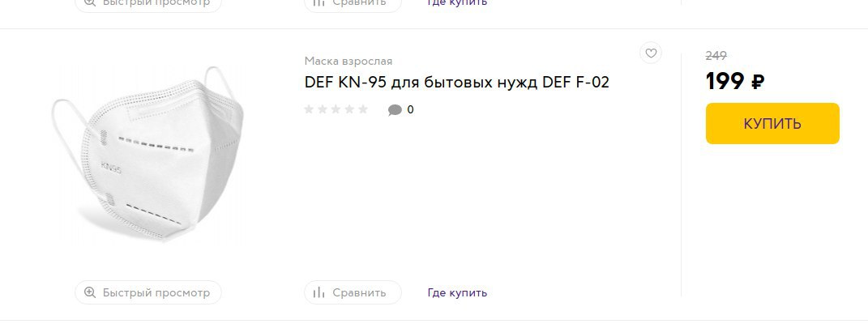The width and height of the screenshot is (868, 328).
Task: Open the DEF KN-95 для бытовых нужд product title
Action: 457,83
